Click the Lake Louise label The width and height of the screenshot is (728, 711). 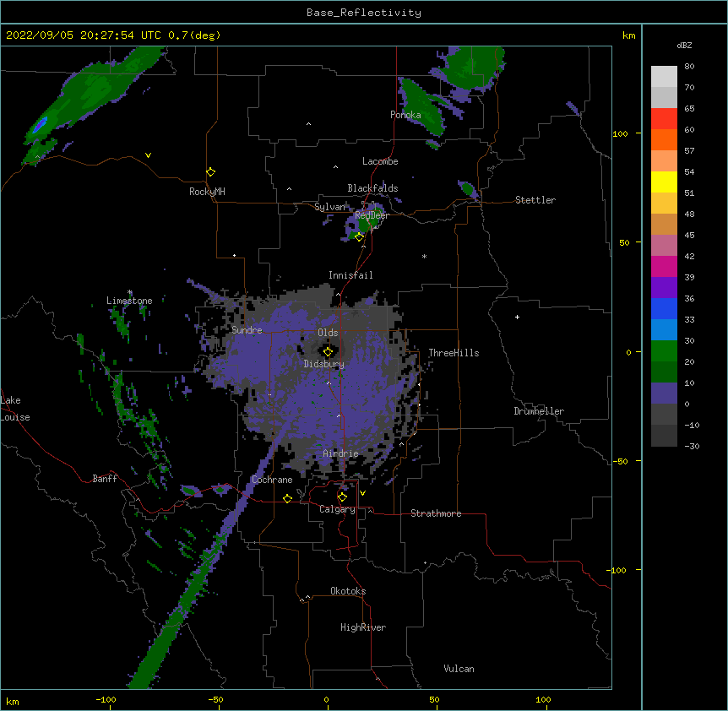(15, 409)
